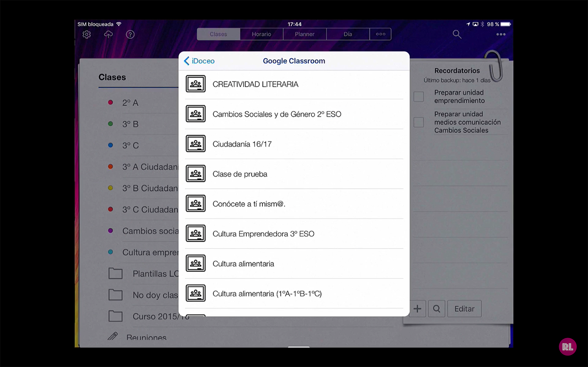Open the top-right three dots menu

[501, 34]
